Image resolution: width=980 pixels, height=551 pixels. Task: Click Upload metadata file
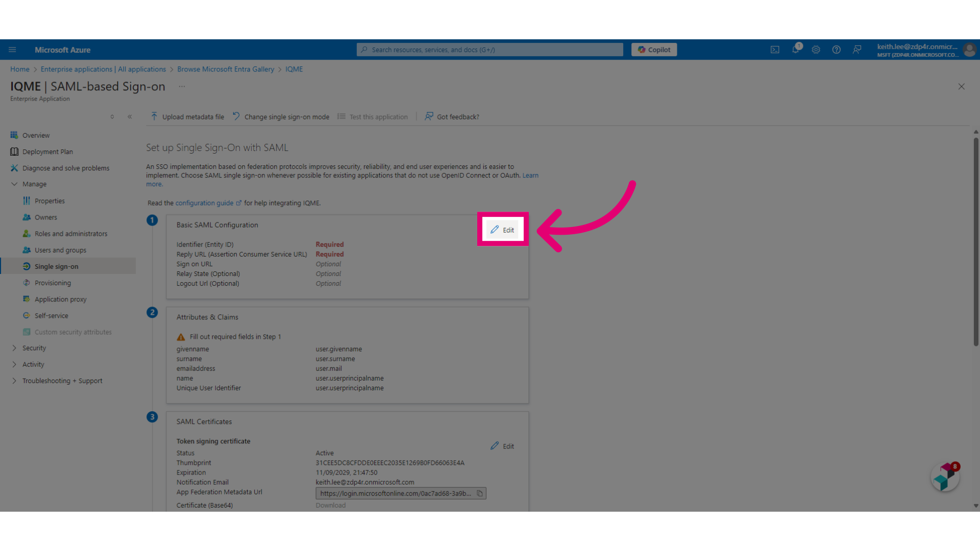187,117
